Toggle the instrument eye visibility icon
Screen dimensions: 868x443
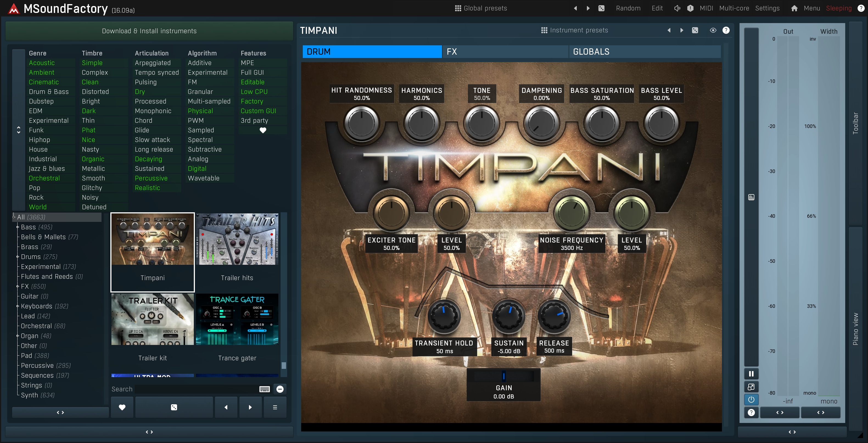(713, 30)
